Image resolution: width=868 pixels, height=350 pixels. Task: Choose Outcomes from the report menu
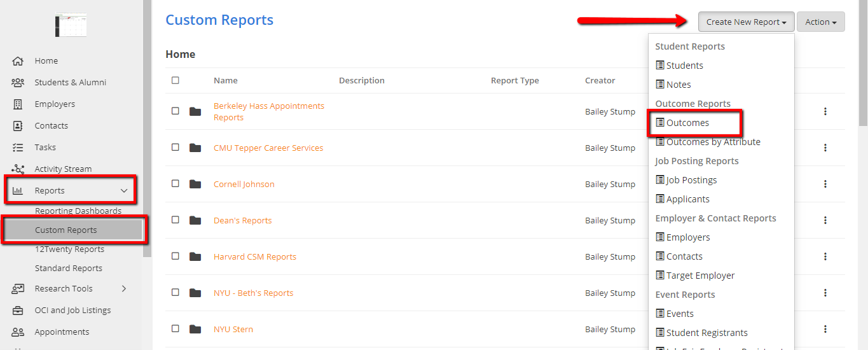point(687,123)
